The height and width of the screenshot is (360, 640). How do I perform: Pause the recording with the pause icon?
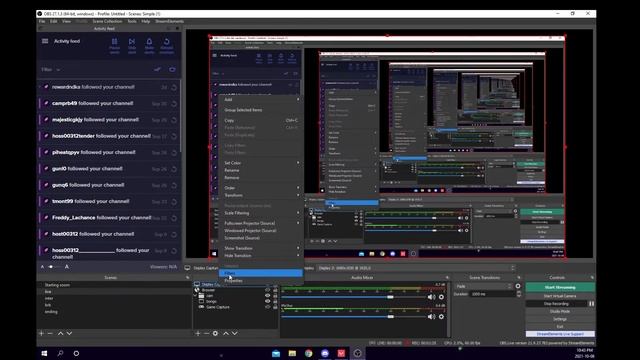[591, 304]
